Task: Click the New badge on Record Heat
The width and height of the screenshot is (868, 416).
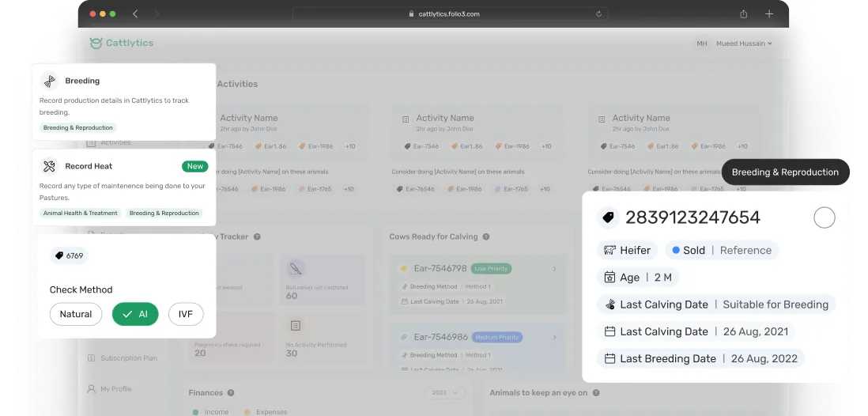Action: 194,167
